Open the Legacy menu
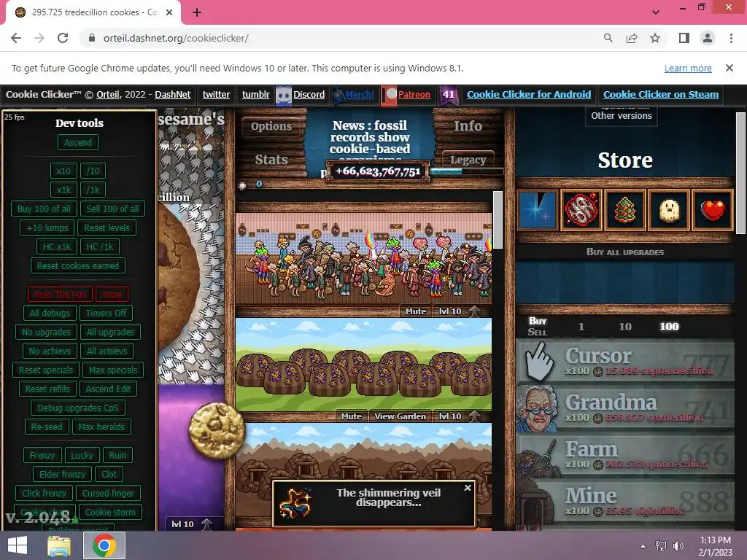The height and width of the screenshot is (560, 747). pyautogui.click(x=468, y=160)
